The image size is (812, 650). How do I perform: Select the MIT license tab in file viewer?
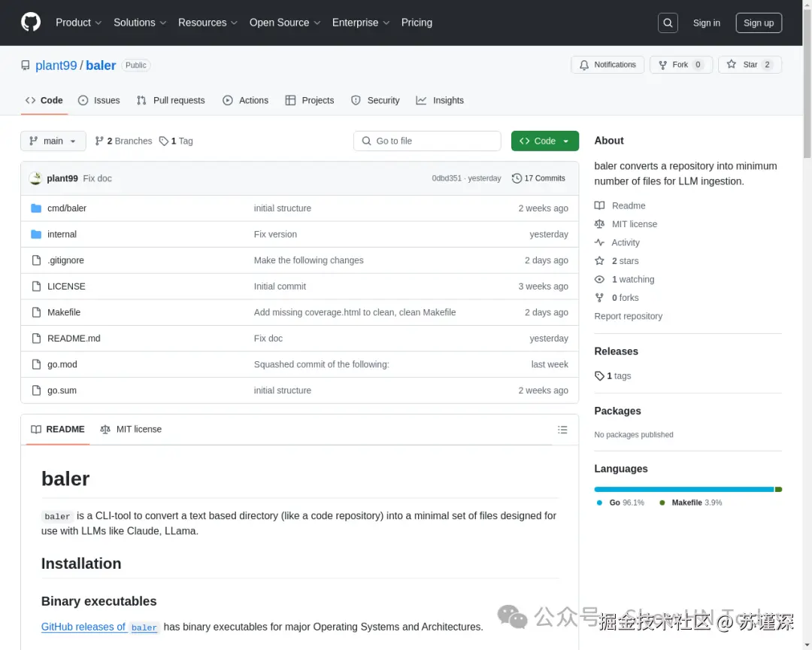pyautogui.click(x=131, y=429)
